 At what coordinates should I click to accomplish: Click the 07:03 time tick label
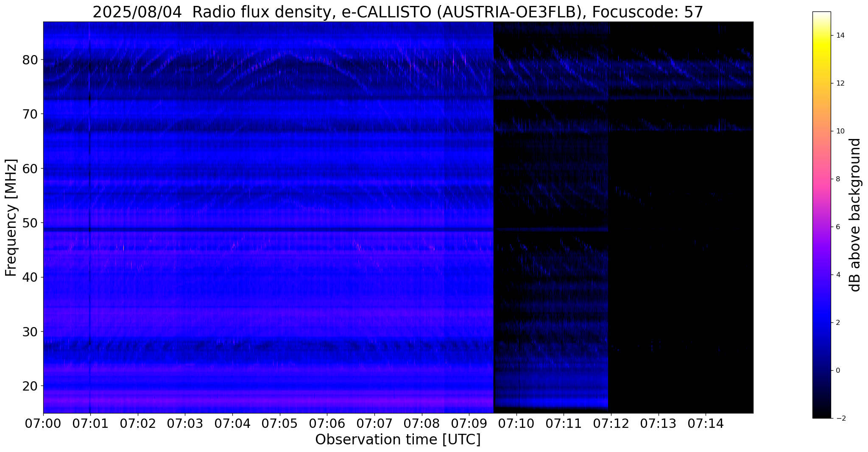point(185,423)
